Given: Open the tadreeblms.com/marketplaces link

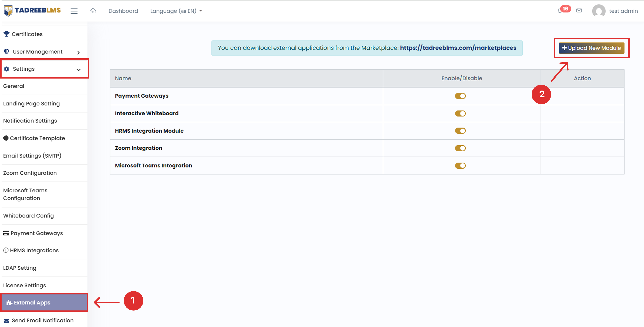Looking at the screenshot, I should point(458,48).
